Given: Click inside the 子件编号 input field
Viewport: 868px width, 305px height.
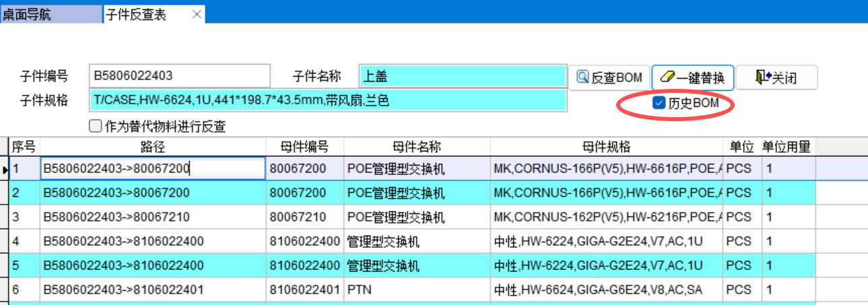Looking at the screenshot, I should (x=179, y=77).
